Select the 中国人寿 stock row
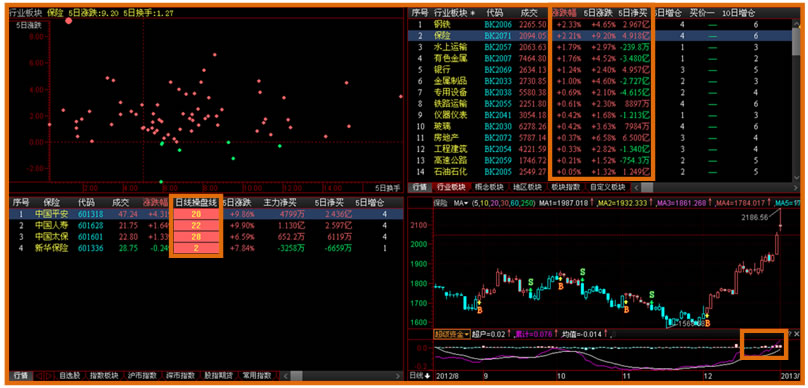This screenshot has height=388, width=808. [x=206, y=225]
